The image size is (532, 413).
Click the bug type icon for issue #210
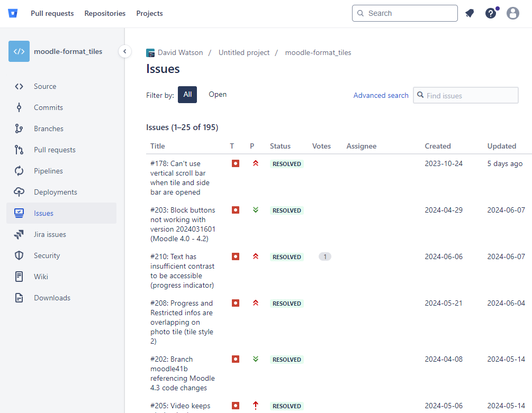(x=236, y=256)
